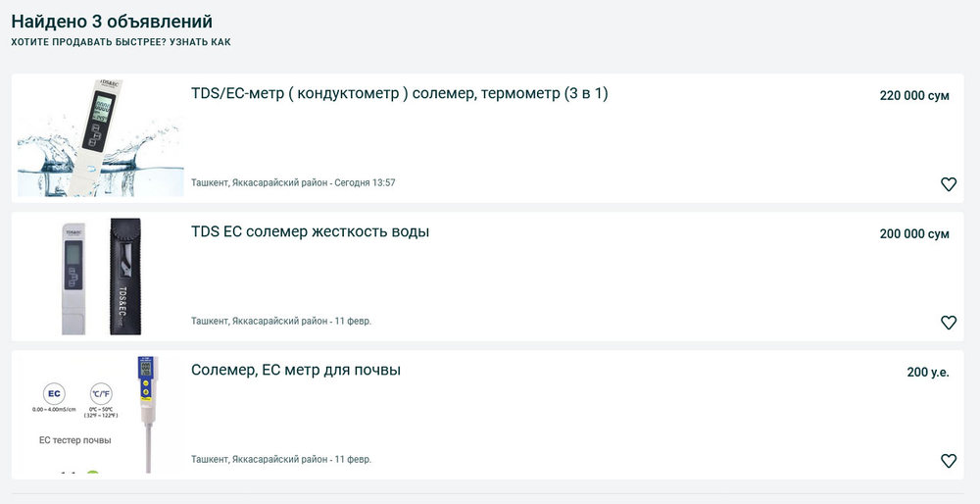The image size is (980, 504).
Task: Favorite the TDS/EC-метр кондуктометр listing
Action: [x=948, y=184]
